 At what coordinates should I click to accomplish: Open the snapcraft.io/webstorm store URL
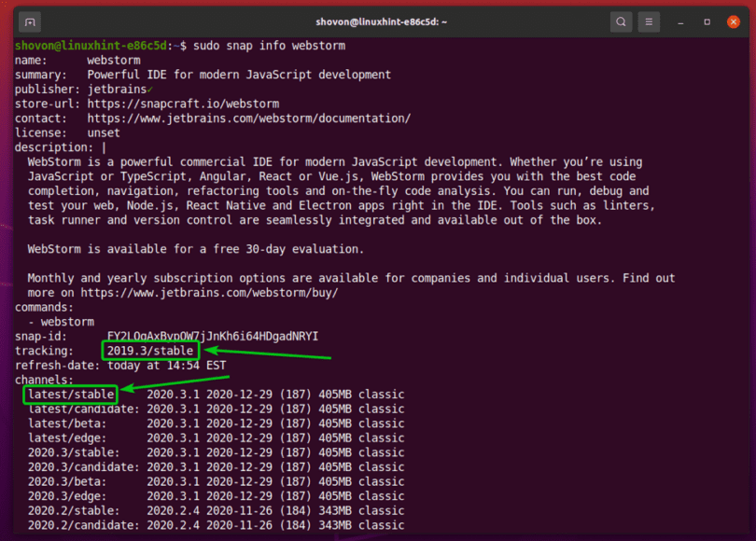click(182, 104)
